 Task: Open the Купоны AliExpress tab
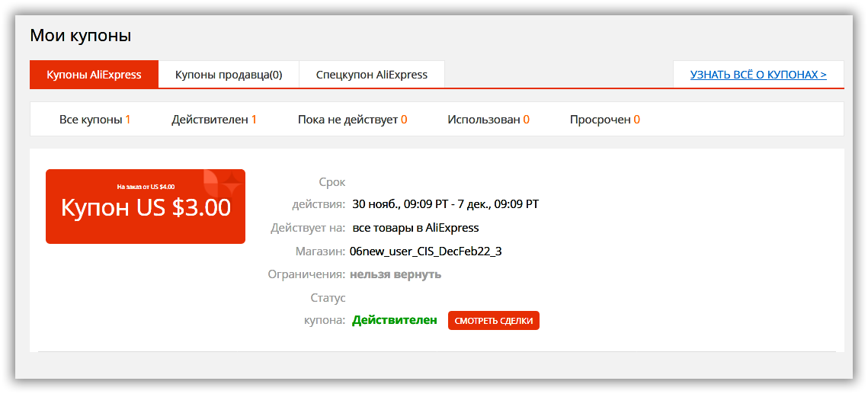(x=94, y=74)
